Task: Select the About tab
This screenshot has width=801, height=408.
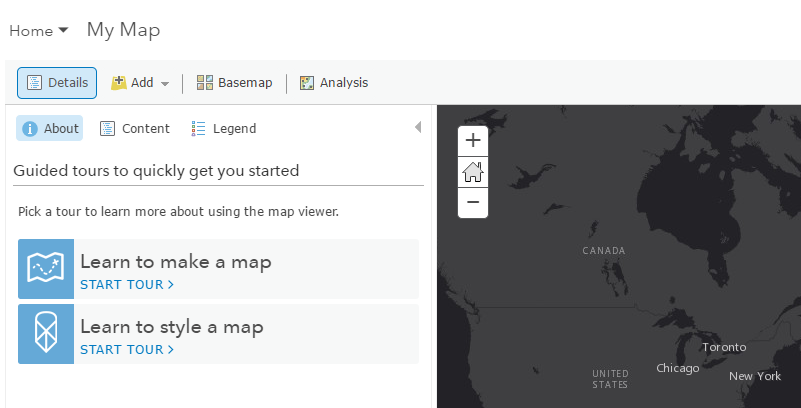Action: pos(50,128)
